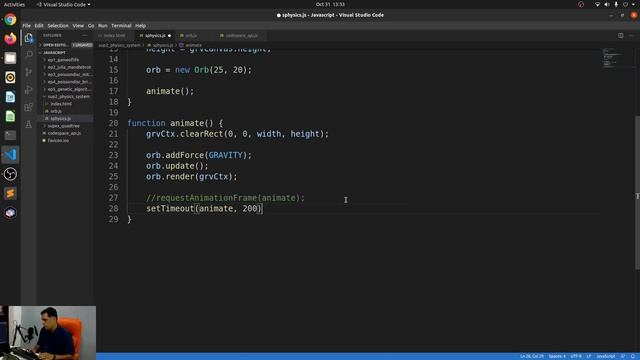This screenshot has height=360, width=640.
Task: Open the Go menu
Action: 91,25
